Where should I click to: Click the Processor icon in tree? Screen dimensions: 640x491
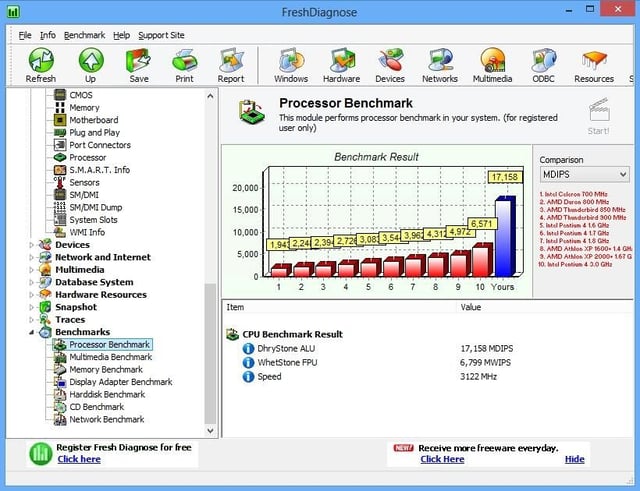click(60, 158)
